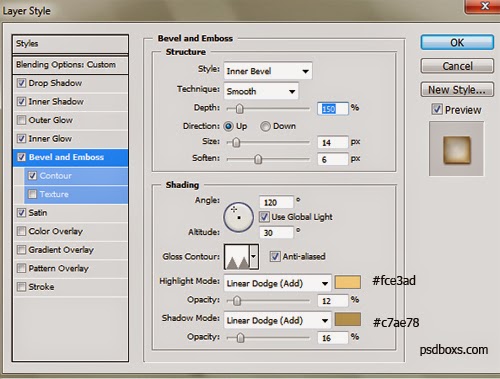
Task: Uncheck the Inner Shadow effect
Action: (21, 101)
